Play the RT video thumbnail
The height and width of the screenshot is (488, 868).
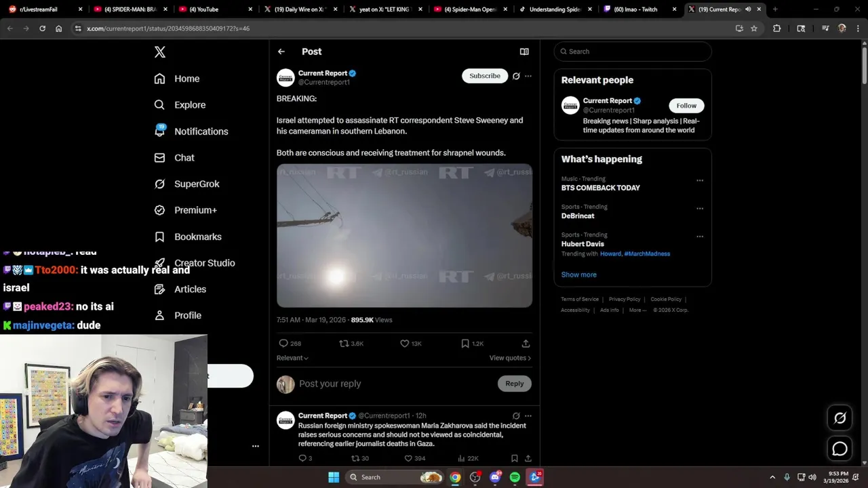[404, 235]
